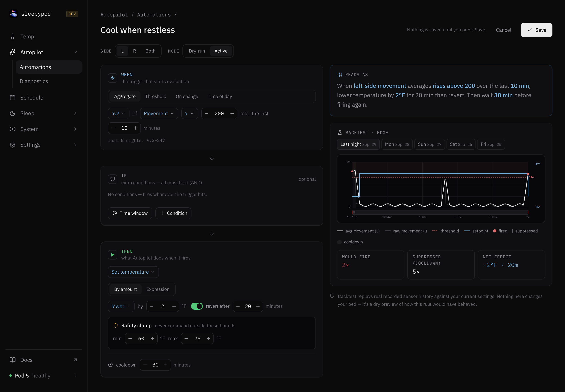Switch mode to Active
Viewport: 565px width, 392px height.
221,51
